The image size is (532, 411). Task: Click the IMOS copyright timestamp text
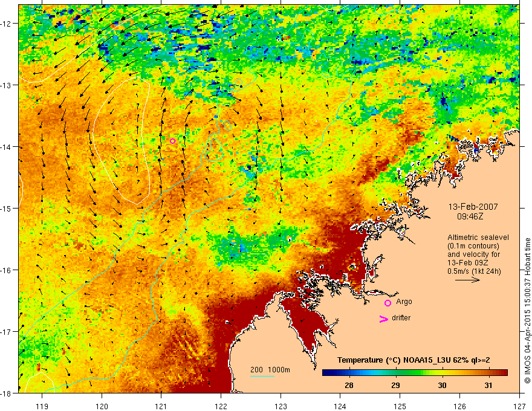[528, 311]
